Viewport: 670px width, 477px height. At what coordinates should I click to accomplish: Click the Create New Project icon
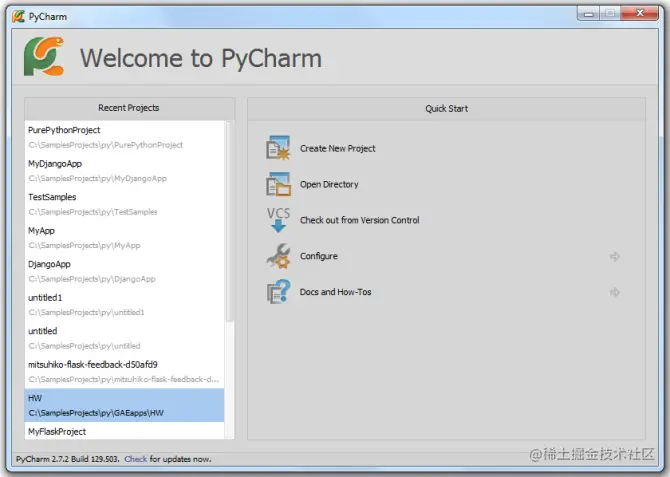pos(278,148)
